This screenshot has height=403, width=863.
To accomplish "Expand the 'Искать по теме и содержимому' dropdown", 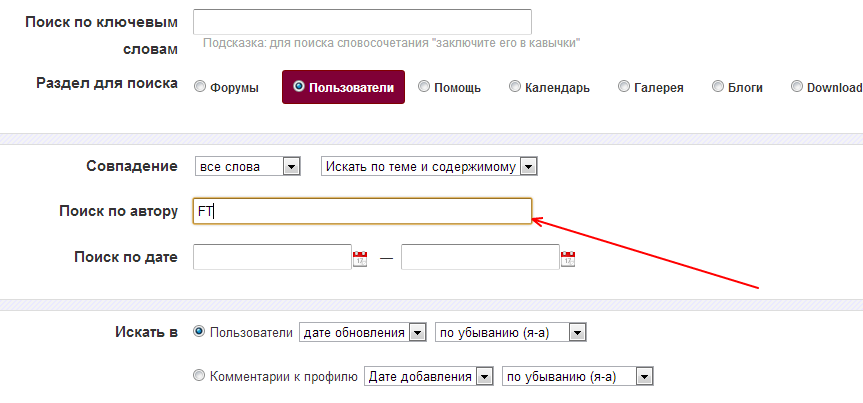I will (429, 167).
